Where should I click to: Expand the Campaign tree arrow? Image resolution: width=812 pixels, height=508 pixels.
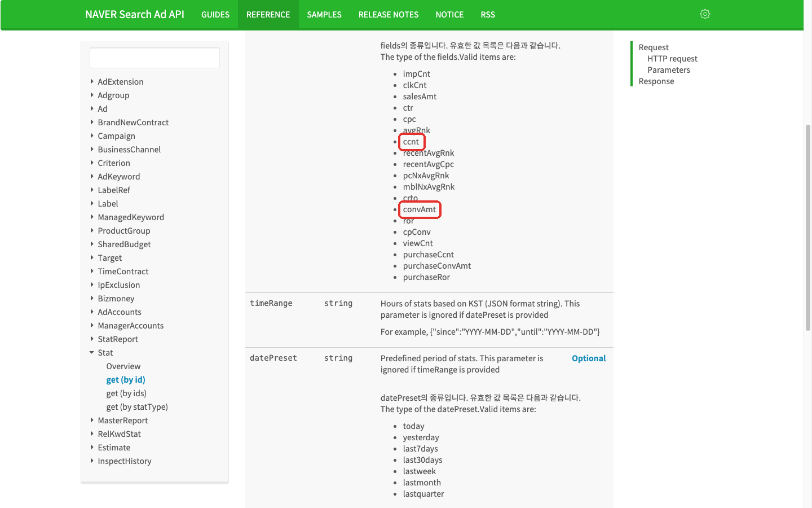pos(92,135)
